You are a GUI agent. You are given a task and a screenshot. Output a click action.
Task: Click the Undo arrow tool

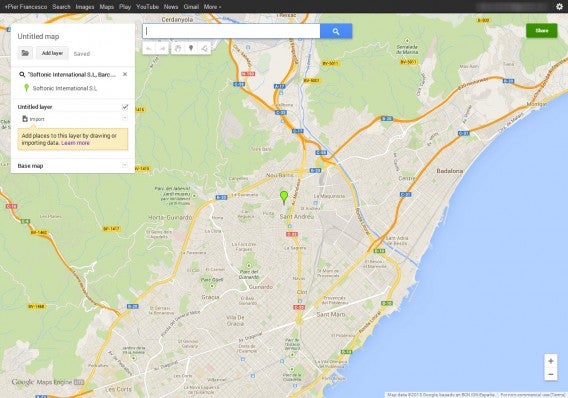(x=149, y=48)
